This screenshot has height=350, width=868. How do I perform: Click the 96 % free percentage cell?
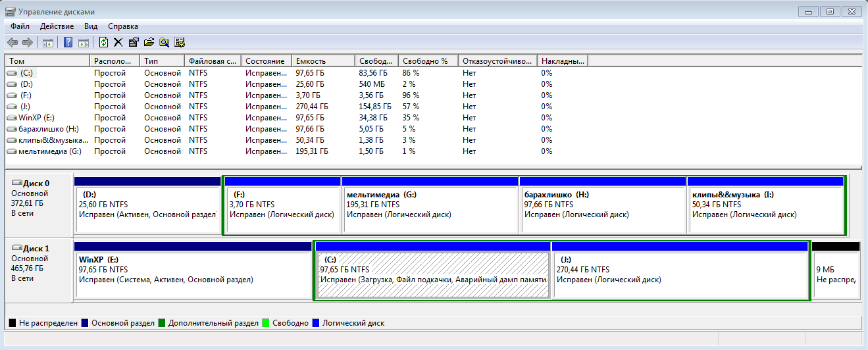pos(411,95)
